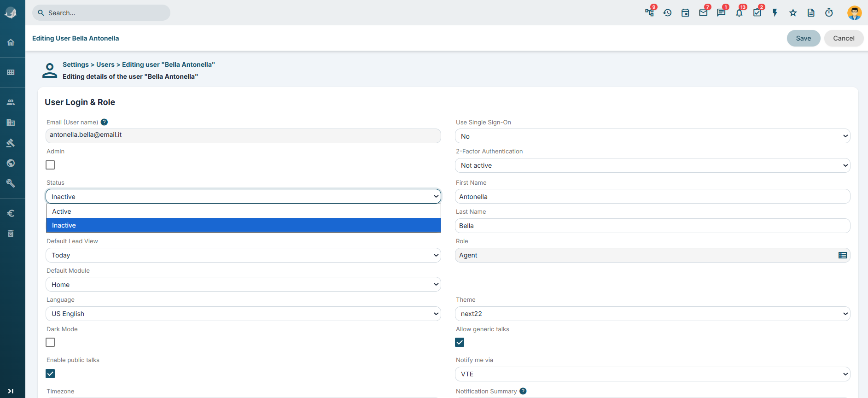Open the Default Lead View dropdown
The image size is (868, 398).
pos(243,255)
